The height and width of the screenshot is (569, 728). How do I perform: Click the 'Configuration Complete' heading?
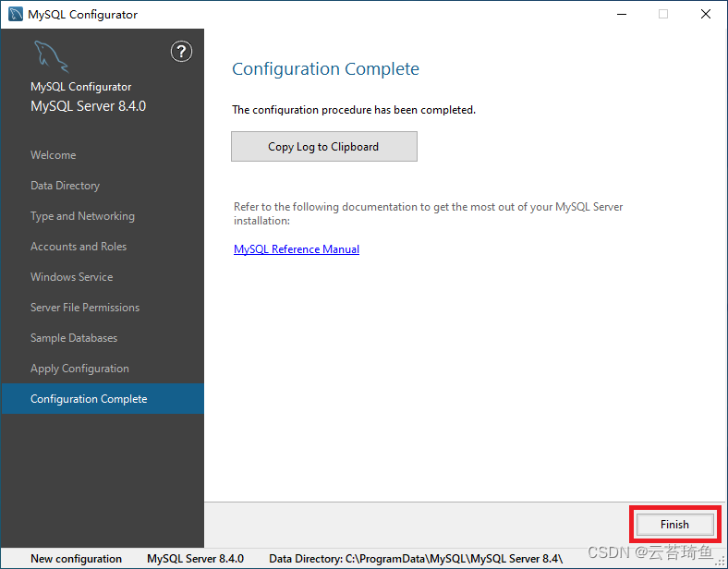point(325,68)
